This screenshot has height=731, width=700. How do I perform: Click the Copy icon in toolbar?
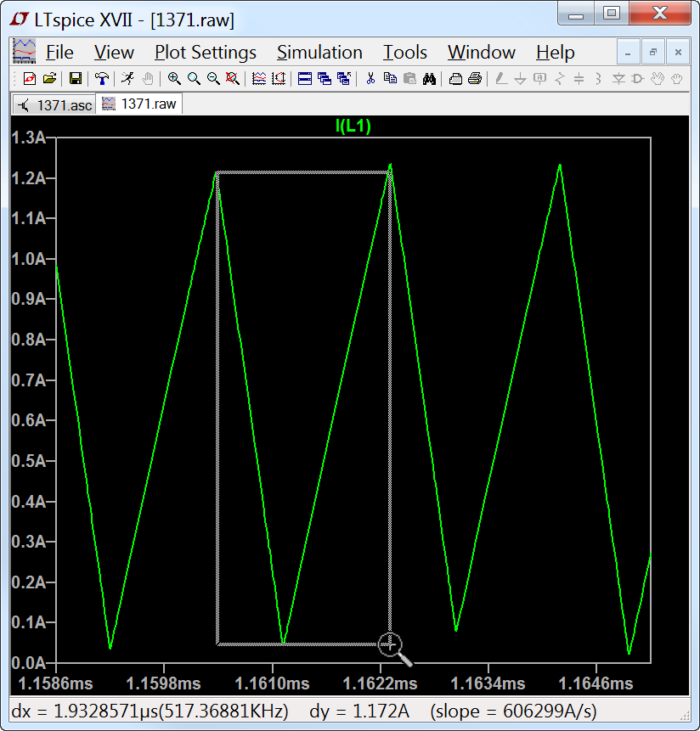pos(390,79)
